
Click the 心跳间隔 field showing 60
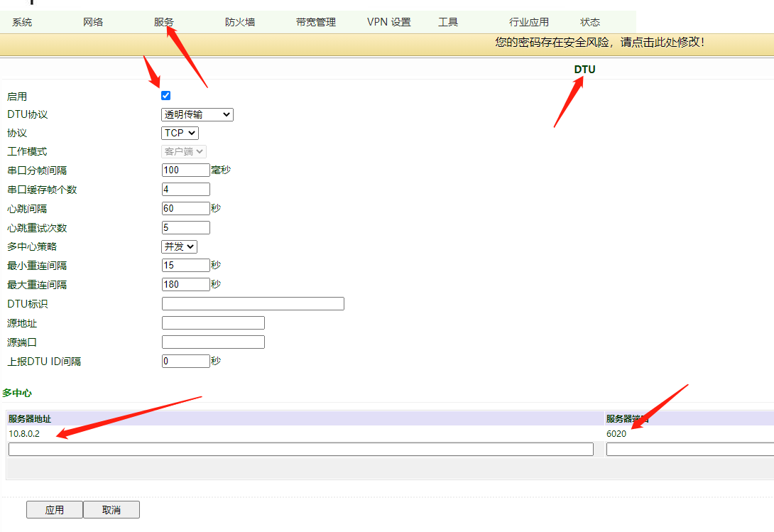[x=185, y=208]
